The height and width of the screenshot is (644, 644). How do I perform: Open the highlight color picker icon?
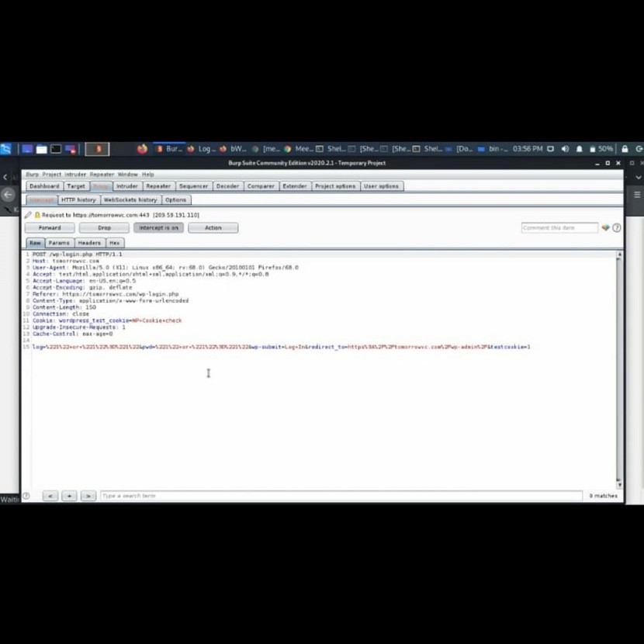coord(605,227)
